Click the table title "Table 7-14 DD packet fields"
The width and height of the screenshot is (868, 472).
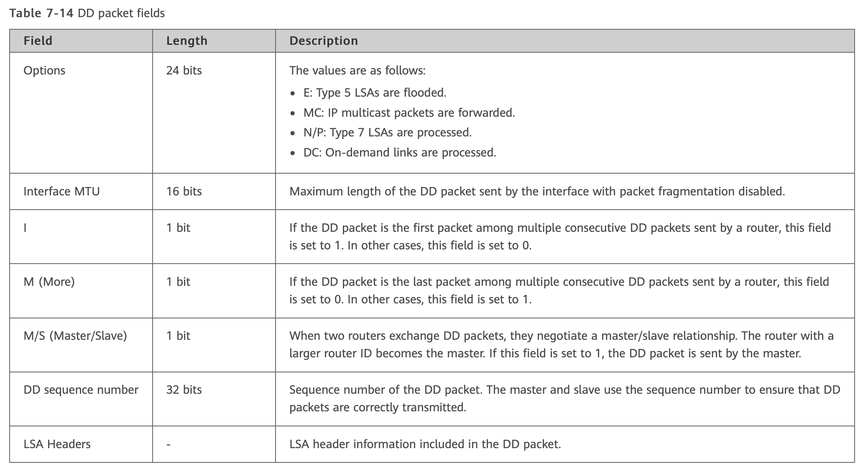tap(87, 13)
